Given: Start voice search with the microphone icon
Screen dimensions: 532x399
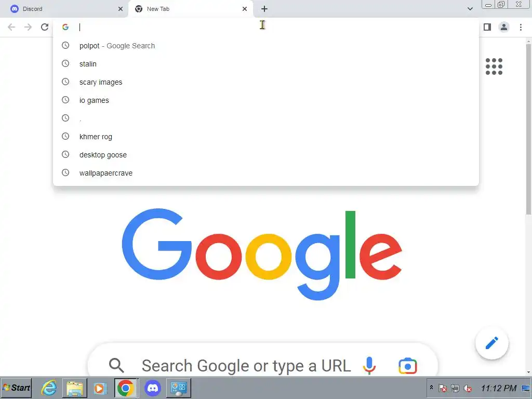Looking at the screenshot, I should pyautogui.click(x=369, y=366).
